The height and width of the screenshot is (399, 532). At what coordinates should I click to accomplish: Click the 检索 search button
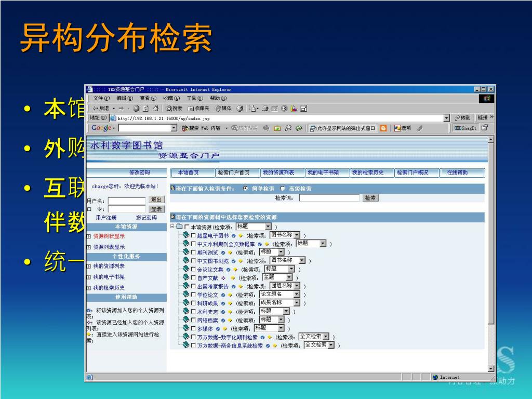pyautogui.click(x=370, y=198)
